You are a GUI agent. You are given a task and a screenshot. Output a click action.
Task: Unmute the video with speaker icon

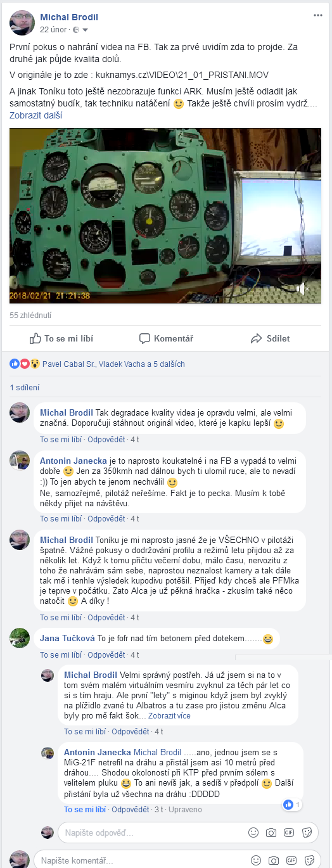[304, 290]
